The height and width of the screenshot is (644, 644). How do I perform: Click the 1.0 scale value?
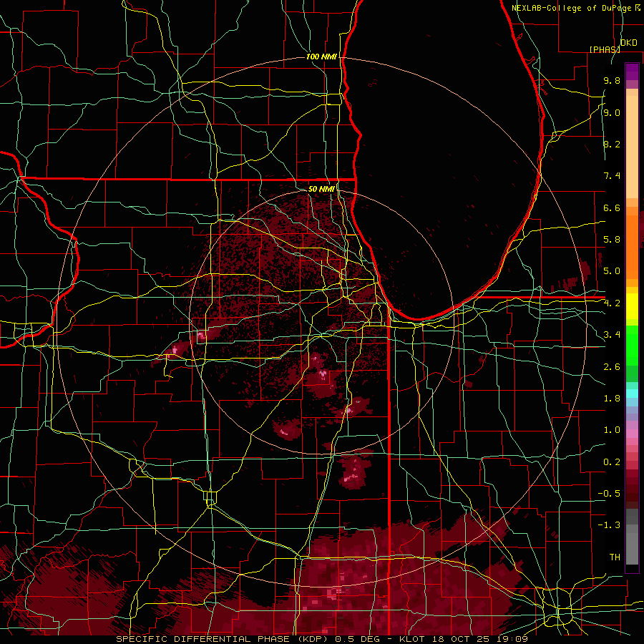612,430
